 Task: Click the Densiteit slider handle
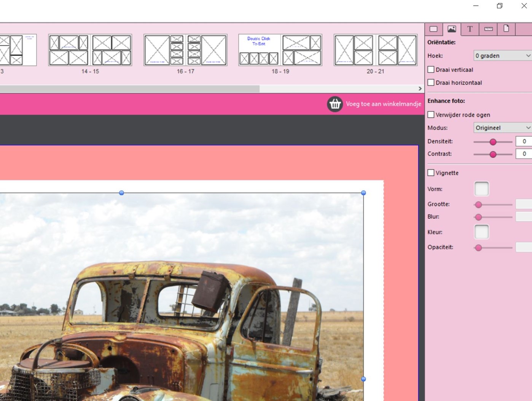(x=493, y=142)
